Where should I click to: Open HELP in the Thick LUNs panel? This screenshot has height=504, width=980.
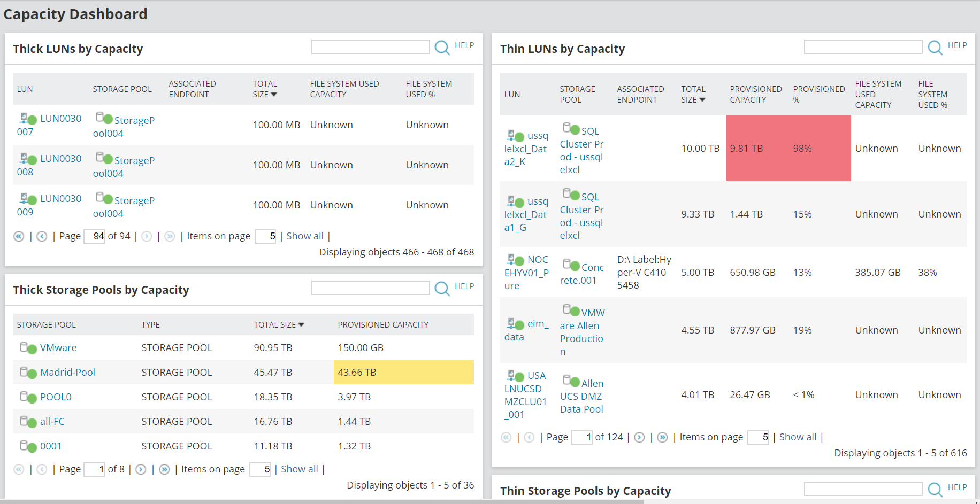[464, 45]
